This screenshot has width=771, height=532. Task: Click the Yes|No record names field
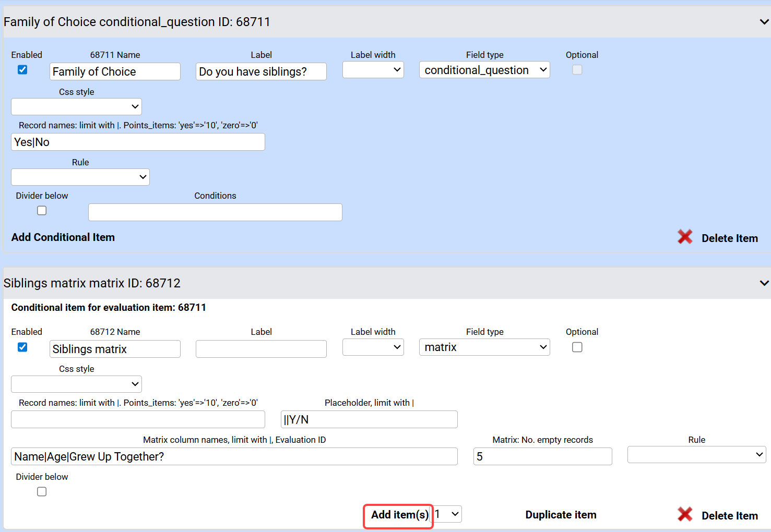[138, 142]
